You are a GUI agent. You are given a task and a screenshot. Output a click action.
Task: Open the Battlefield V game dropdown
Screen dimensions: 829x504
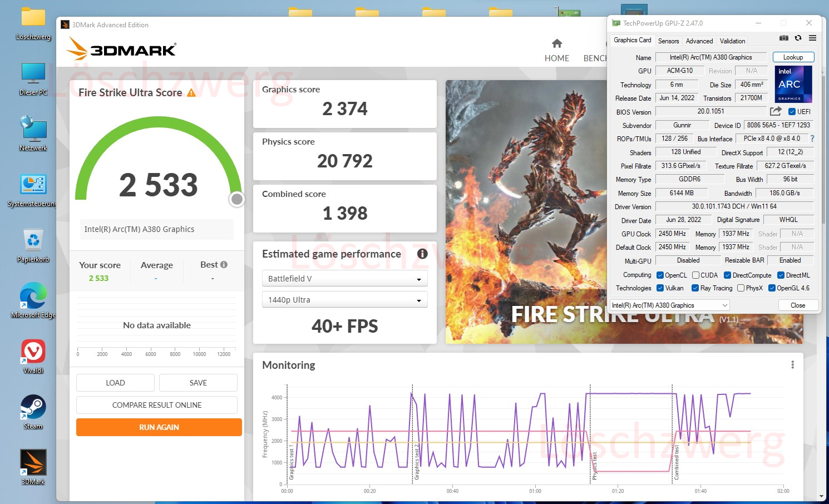[x=344, y=278]
